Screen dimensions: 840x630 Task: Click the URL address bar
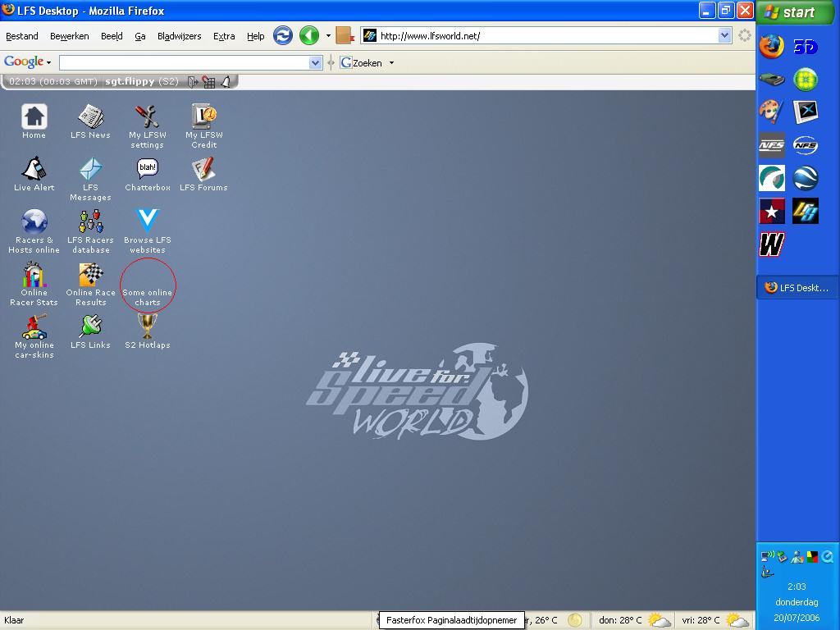pyautogui.click(x=547, y=36)
